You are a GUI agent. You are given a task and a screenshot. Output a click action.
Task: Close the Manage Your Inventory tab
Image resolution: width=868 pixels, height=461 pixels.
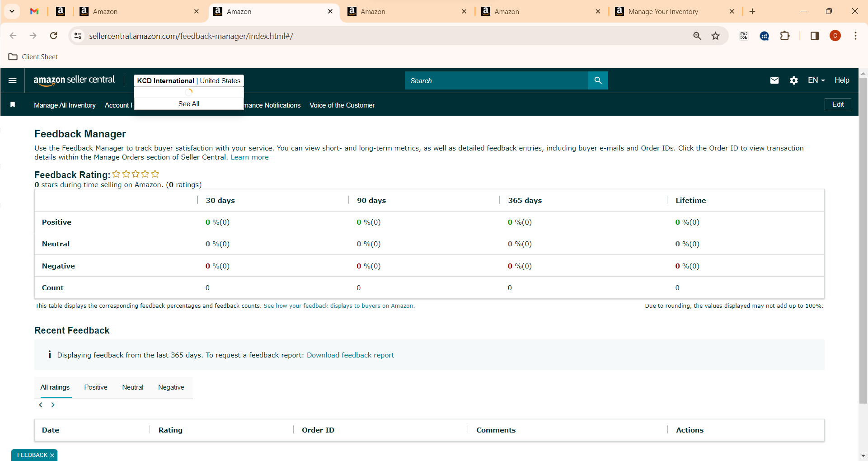tap(732, 11)
